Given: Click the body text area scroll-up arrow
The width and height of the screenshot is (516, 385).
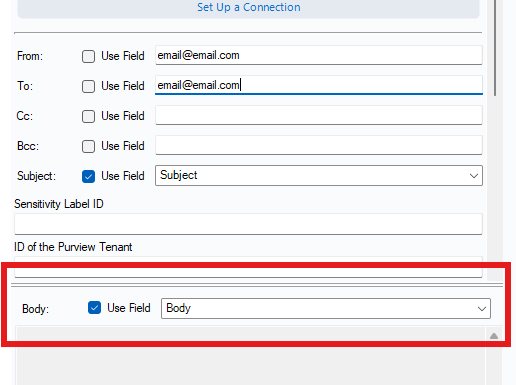Looking at the screenshot, I should 494,336.
